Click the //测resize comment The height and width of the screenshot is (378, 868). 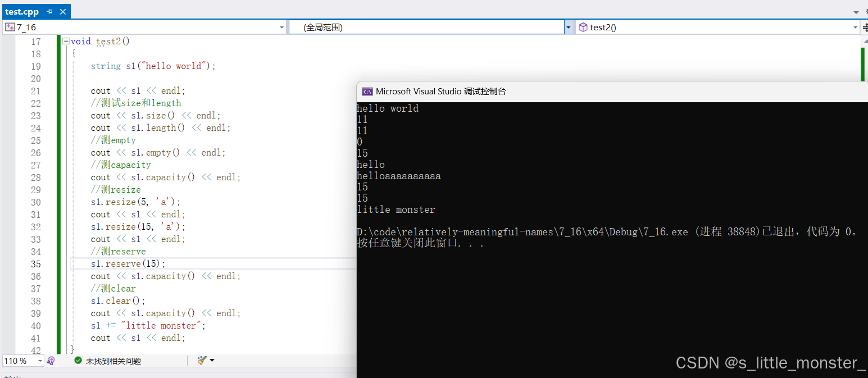[x=116, y=190]
